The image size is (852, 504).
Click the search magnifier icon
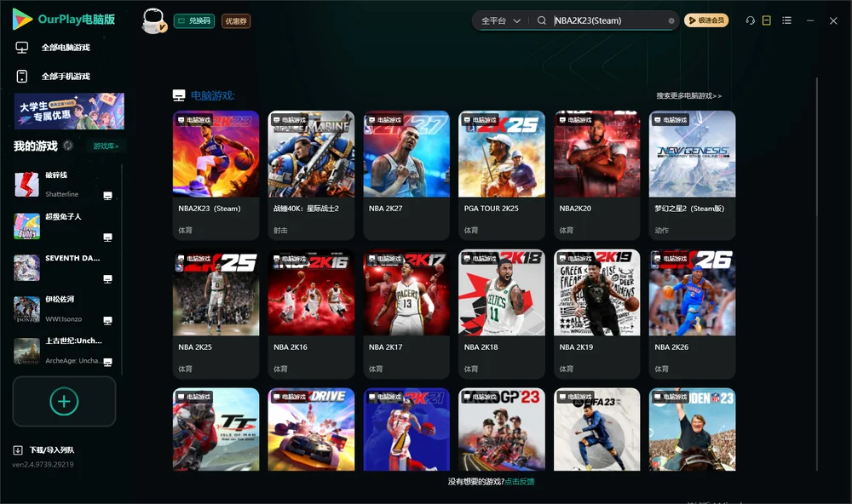[x=542, y=20]
